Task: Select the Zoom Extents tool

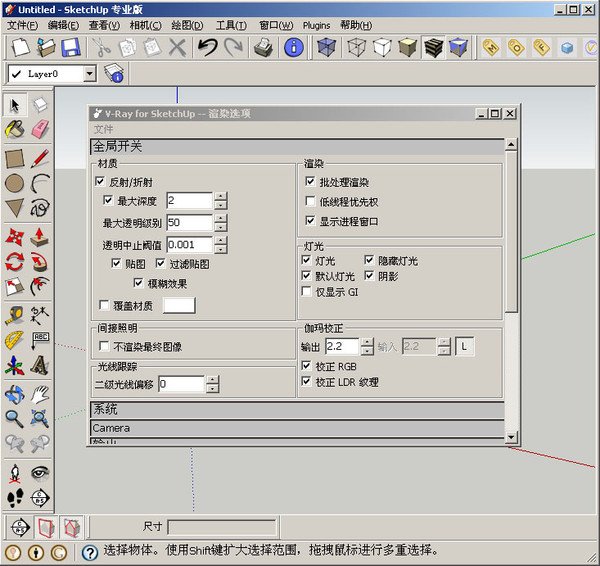Action: click(x=40, y=419)
